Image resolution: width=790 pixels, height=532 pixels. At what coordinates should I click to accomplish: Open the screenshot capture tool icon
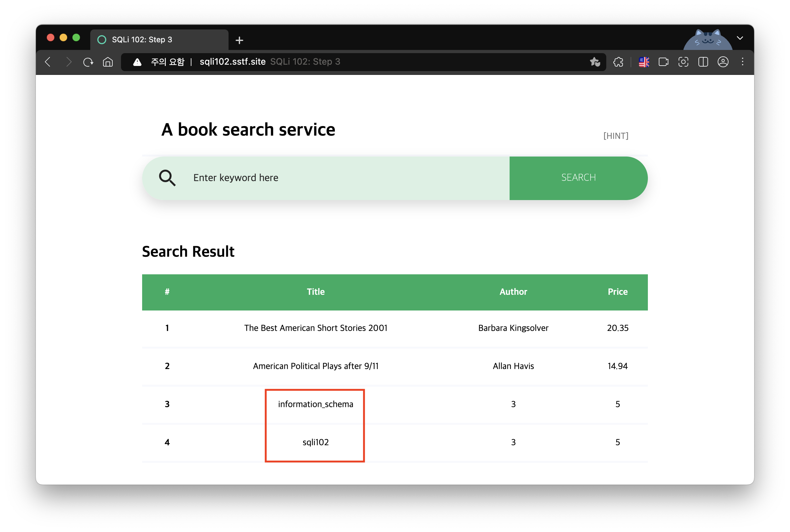point(683,62)
